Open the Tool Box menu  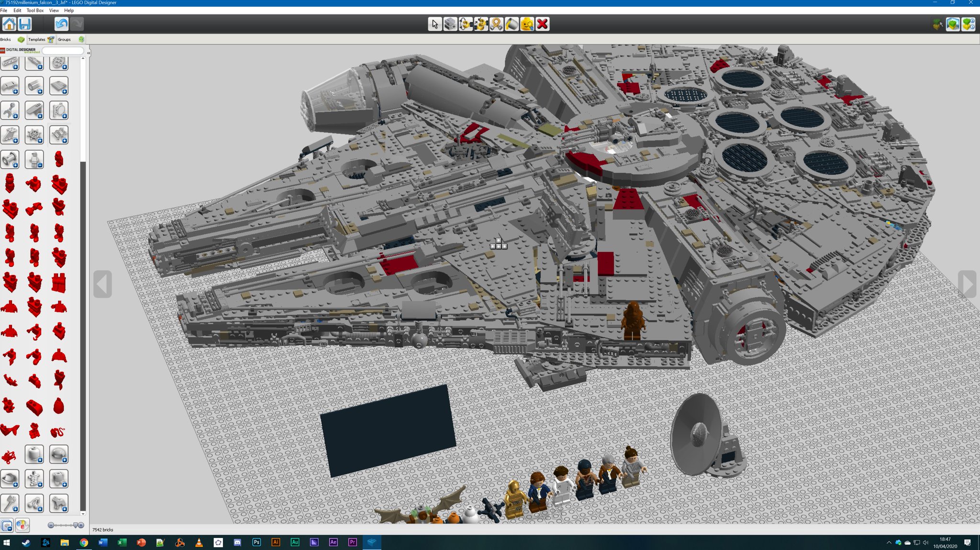click(35, 11)
